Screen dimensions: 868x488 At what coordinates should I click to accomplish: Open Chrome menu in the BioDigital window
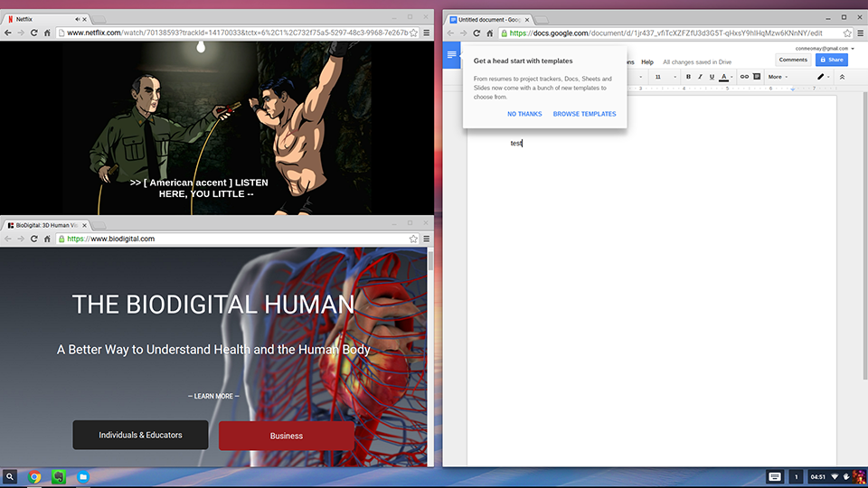[426, 239]
